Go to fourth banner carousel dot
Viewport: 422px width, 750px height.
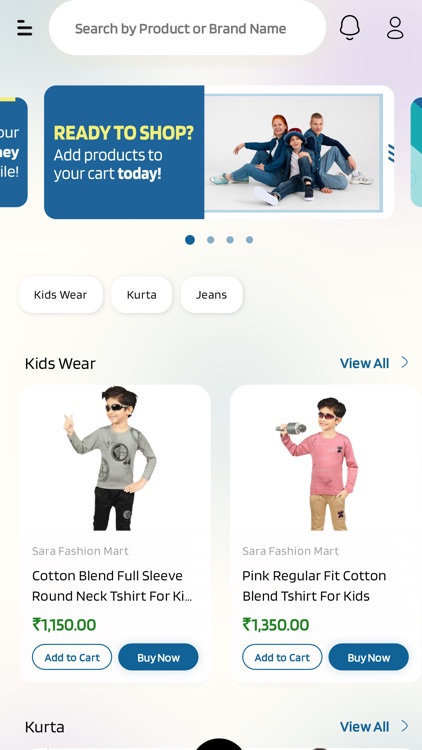tap(250, 240)
